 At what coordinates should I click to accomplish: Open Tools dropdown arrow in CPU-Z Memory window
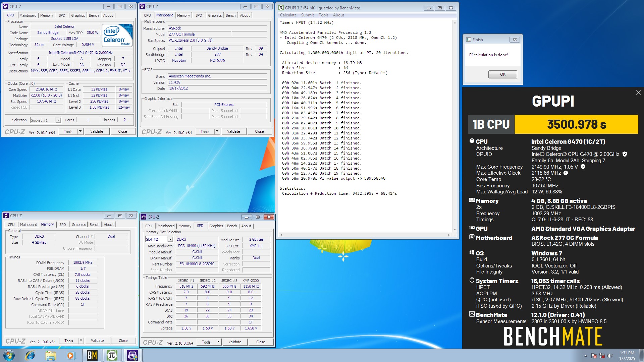(x=81, y=341)
